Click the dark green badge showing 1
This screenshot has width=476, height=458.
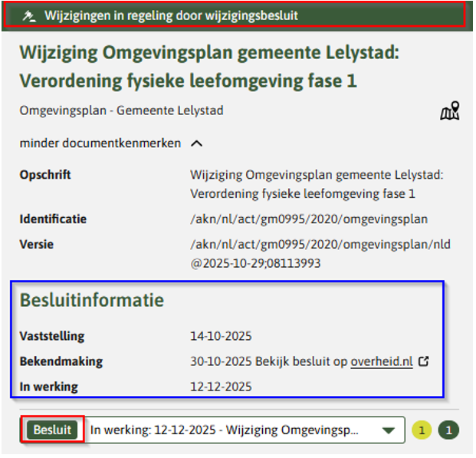click(448, 430)
